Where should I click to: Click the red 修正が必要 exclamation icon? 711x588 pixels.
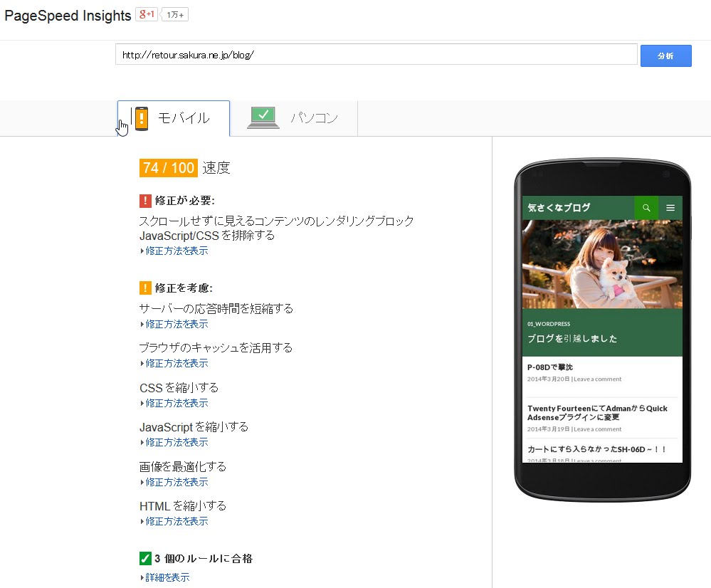(x=145, y=201)
